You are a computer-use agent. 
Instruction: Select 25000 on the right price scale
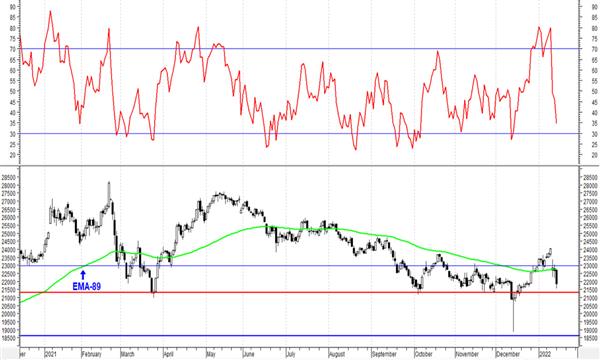[590, 234]
